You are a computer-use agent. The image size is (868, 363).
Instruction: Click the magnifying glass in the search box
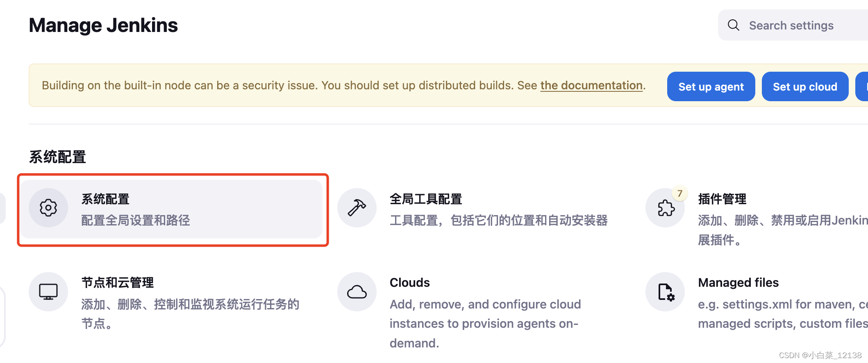(x=734, y=25)
